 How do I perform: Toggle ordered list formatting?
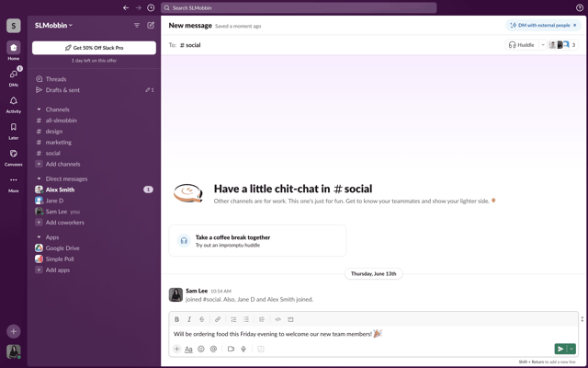(x=233, y=319)
